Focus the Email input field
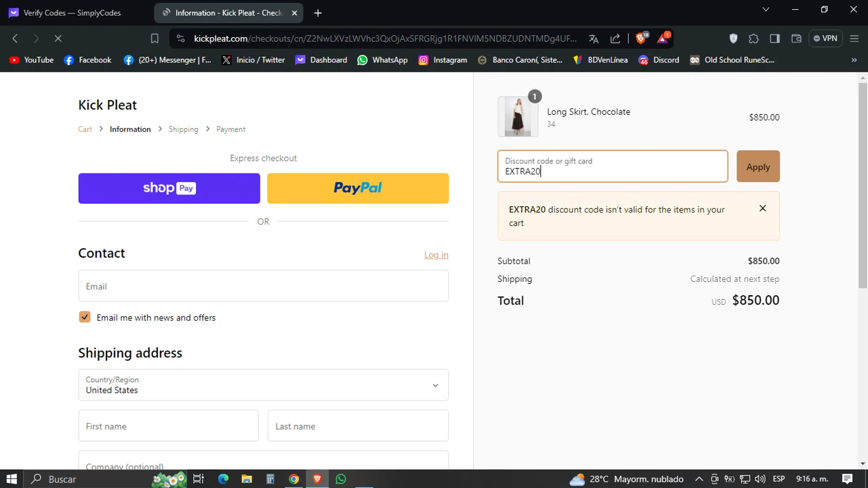Screen dimensions: 868x488 pos(263,286)
